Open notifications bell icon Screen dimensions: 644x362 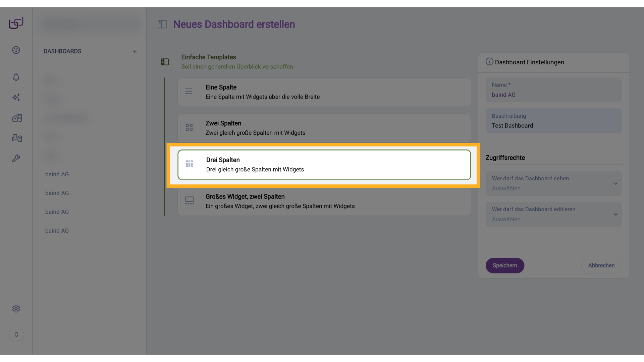pyautogui.click(x=16, y=77)
